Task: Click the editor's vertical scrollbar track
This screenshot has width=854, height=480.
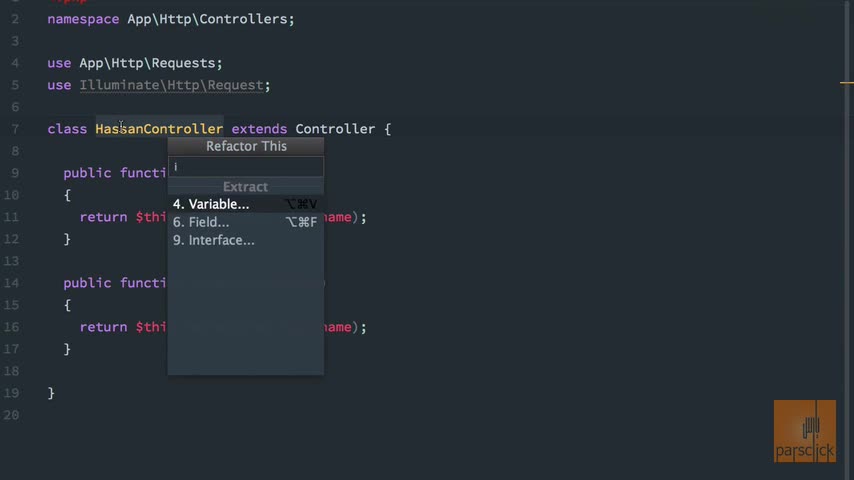Action: pos(846,250)
